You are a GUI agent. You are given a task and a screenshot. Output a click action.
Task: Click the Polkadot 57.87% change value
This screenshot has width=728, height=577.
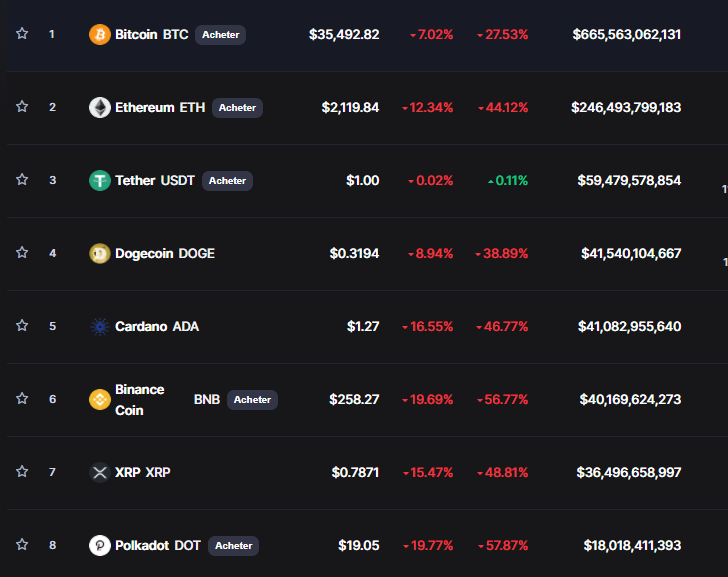coord(503,545)
